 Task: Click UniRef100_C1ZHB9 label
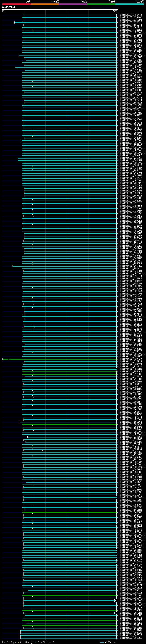131,70
